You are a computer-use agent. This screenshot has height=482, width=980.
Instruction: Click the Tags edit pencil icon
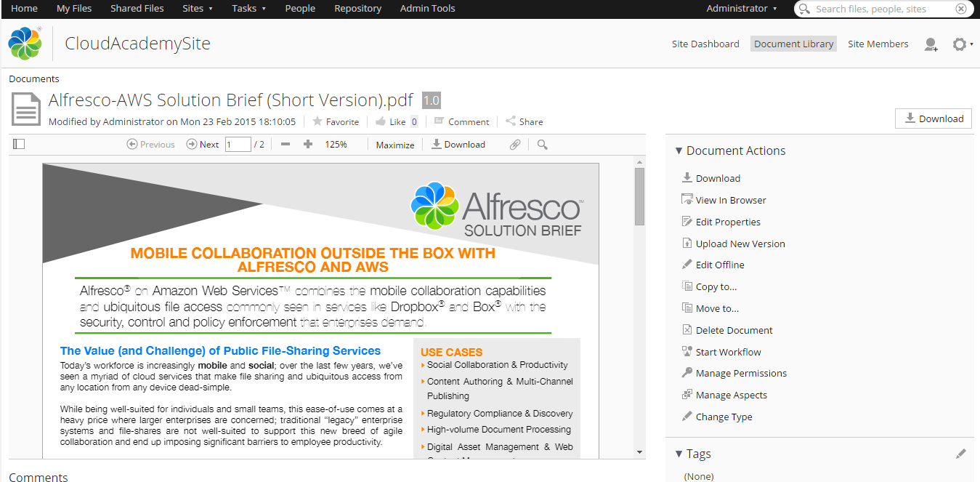coord(961,454)
